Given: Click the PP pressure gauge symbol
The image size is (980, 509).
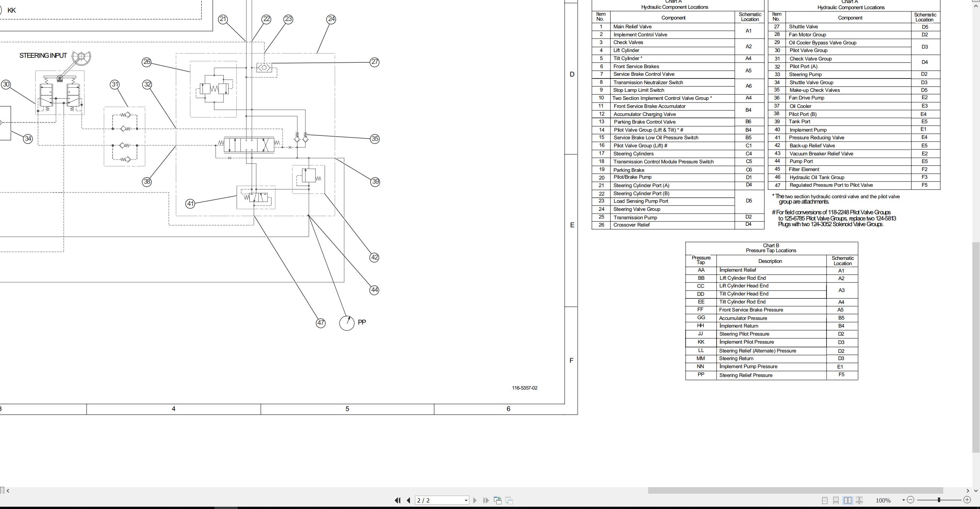Looking at the screenshot, I should click(347, 323).
